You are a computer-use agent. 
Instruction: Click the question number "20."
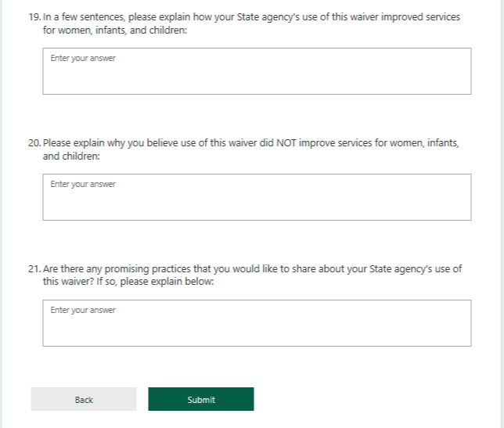coord(34,143)
